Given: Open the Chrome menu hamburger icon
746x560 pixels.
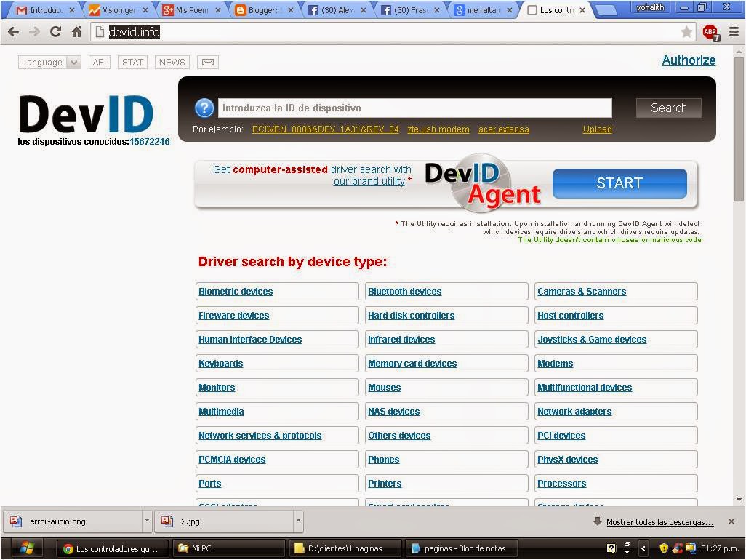Looking at the screenshot, I should (734, 32).
